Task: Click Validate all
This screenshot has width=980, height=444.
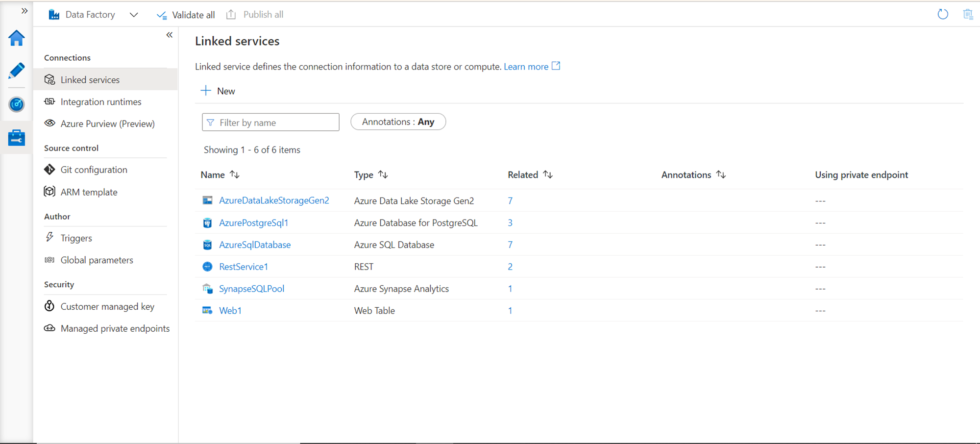Action: pyautogui.click(x=186, y=15)
